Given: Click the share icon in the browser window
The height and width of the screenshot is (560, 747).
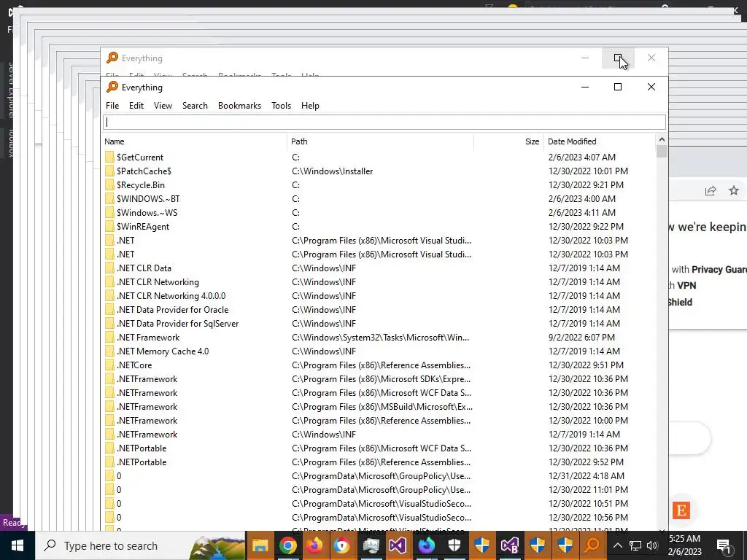Looking at the screenshot, I should pos(711,190).
